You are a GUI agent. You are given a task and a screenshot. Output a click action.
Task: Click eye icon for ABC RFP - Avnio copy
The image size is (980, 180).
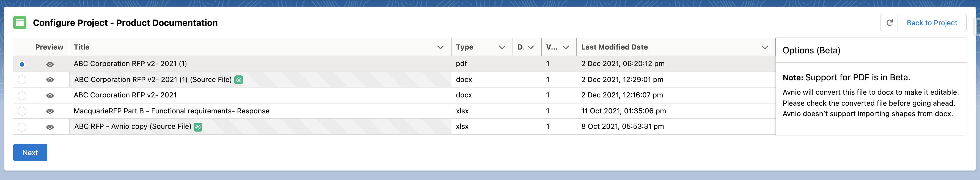pos(50,127)
